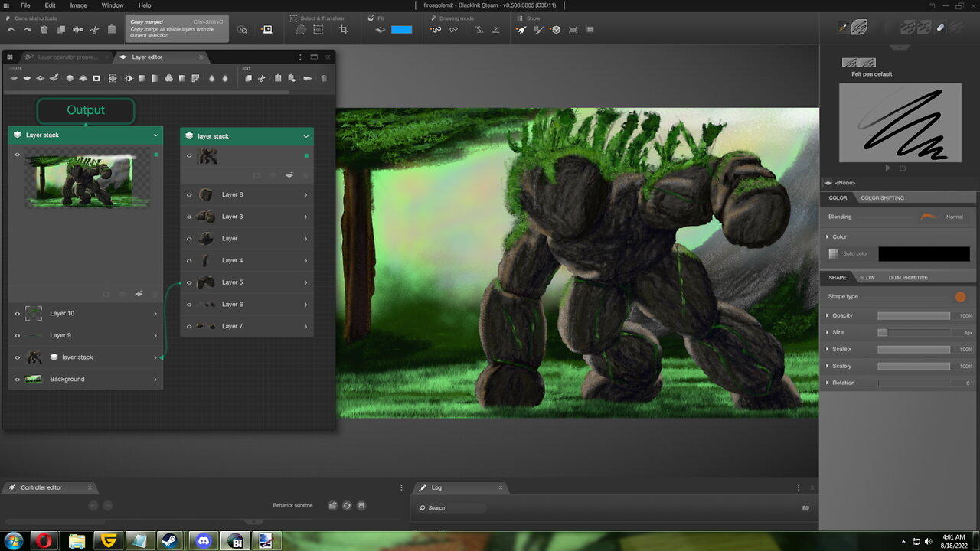980x551 pixels.
Task: Click the Redo arrow in General shortcuts
Action: coord(28,30)
